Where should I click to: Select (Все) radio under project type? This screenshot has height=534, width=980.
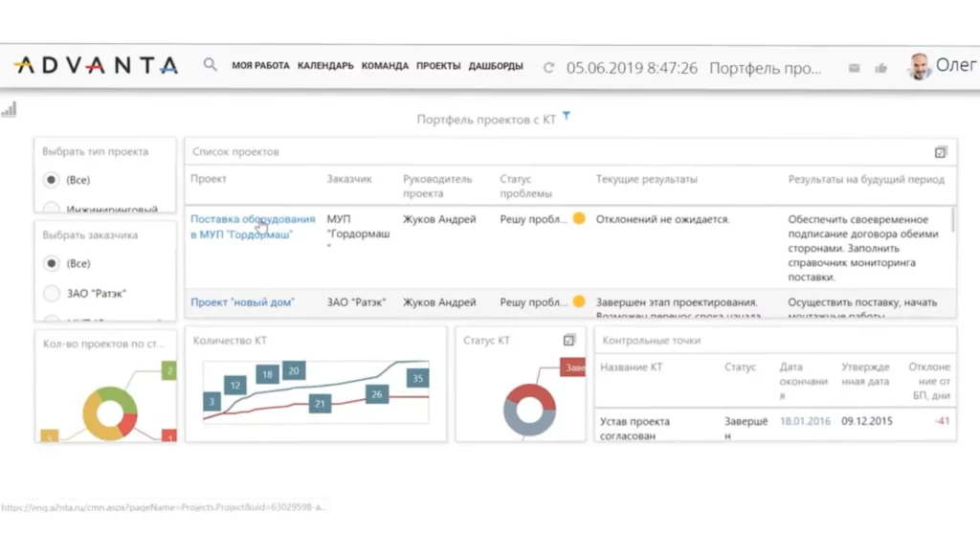tap(51, 180)
